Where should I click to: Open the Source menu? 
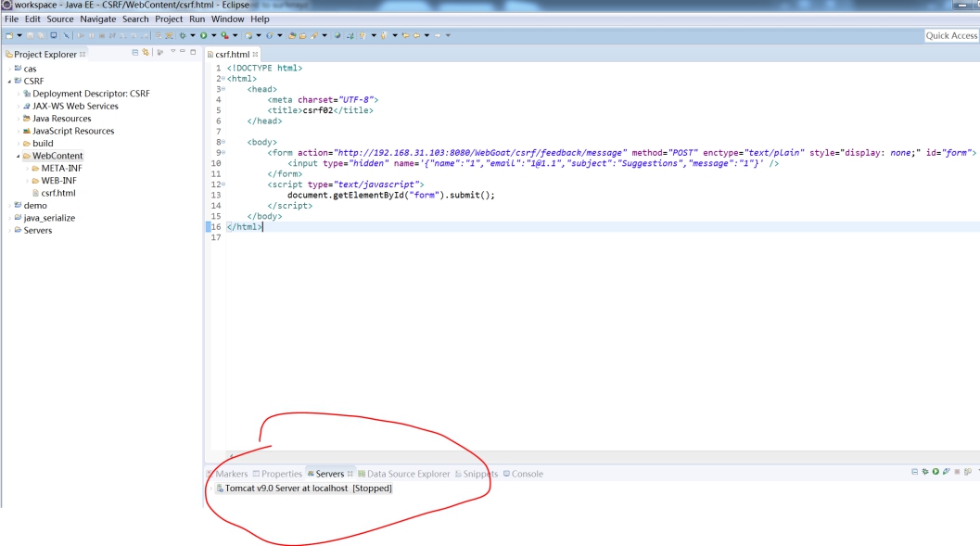click(x=60, y=19)
